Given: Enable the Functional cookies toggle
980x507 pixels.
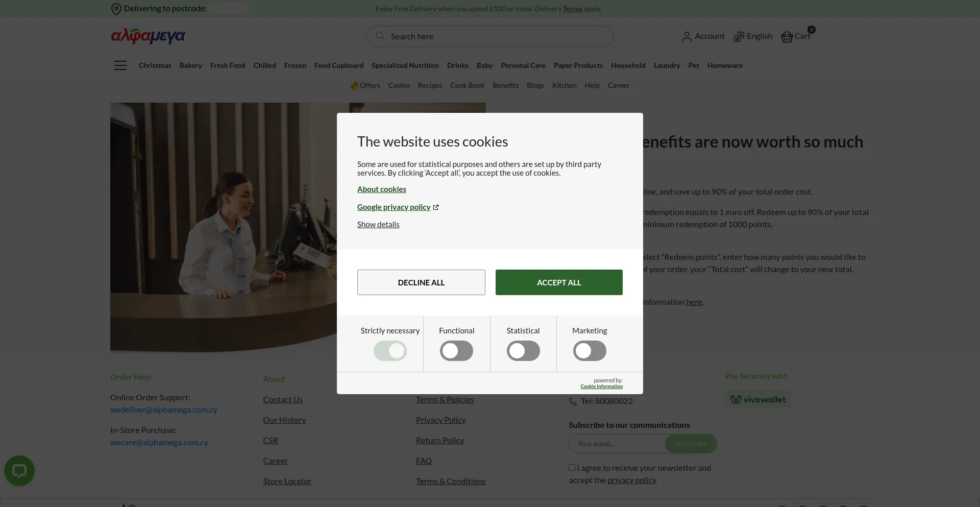Looking at the screenshot, I should coord(456,351).
